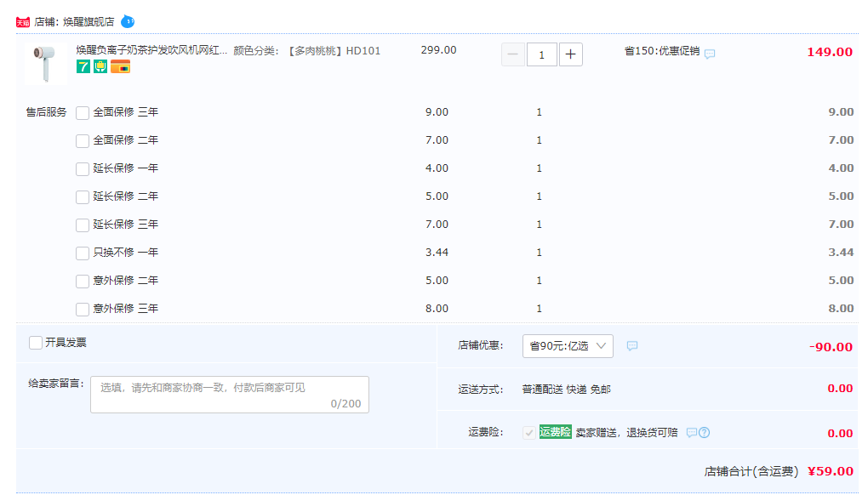Click the item price 149.00 in red
Screen dimensions: 868x495
pyautogui.click(x=829, y=52)
